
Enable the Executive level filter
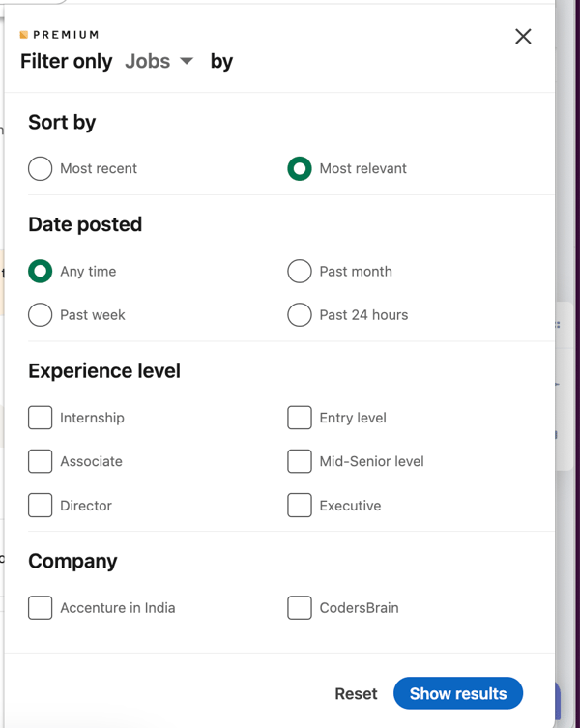[x=300, y=506]
